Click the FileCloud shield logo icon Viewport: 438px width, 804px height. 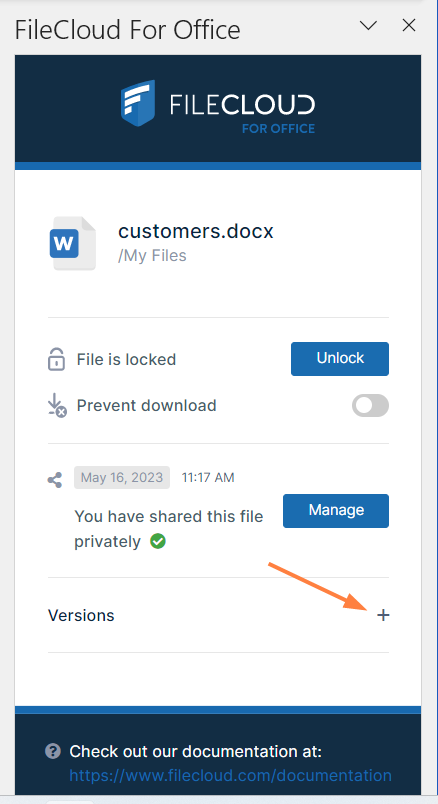tap(137, 103)
